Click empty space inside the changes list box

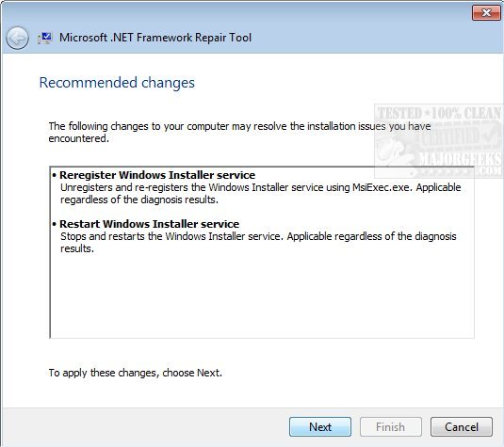[x=262, y=295]
